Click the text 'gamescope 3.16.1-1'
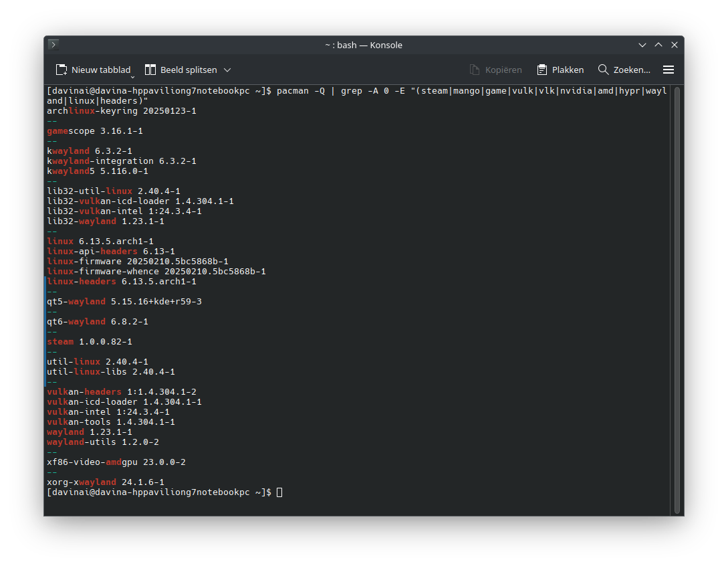This screenshot has width=728, height=568. (95, 131)
